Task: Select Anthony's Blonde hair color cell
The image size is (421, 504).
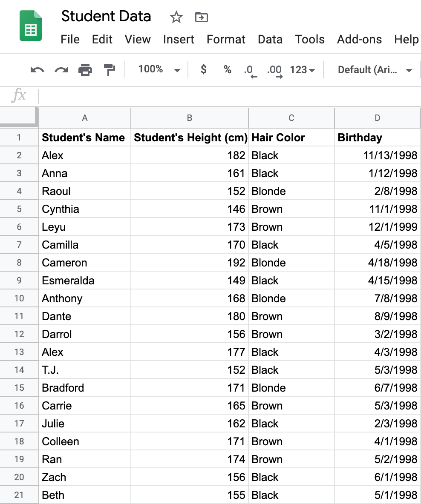Action: coord(291,298)
